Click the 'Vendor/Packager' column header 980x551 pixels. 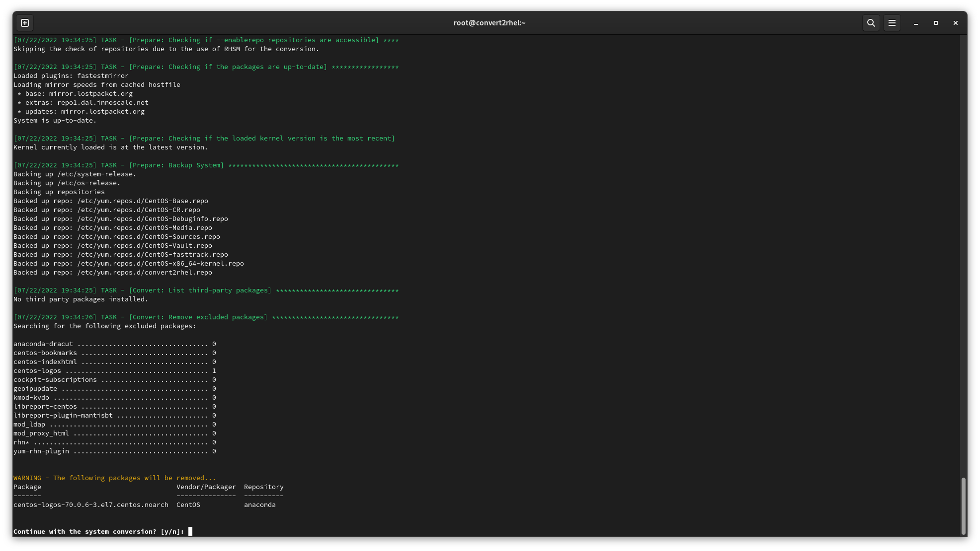pos(205,487)
